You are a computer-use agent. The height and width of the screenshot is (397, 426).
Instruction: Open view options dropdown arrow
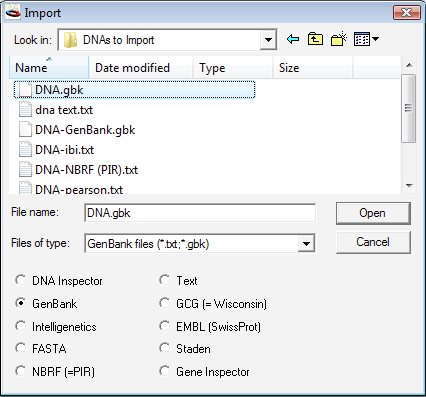[x=375, y=39]
